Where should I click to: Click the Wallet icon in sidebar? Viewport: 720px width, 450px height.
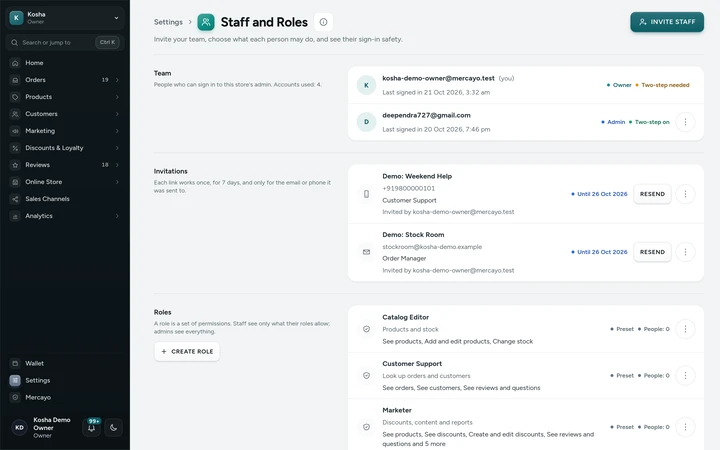click(x=15, y=363)
